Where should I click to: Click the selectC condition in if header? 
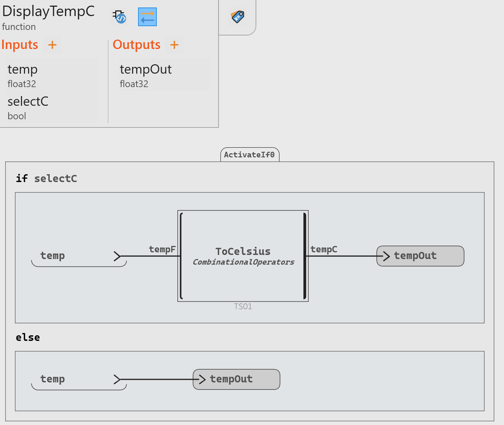click(56, 179)
